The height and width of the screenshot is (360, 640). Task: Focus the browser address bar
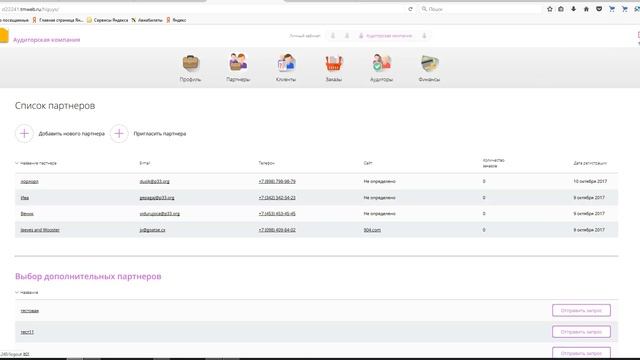[x=204, y=9]
